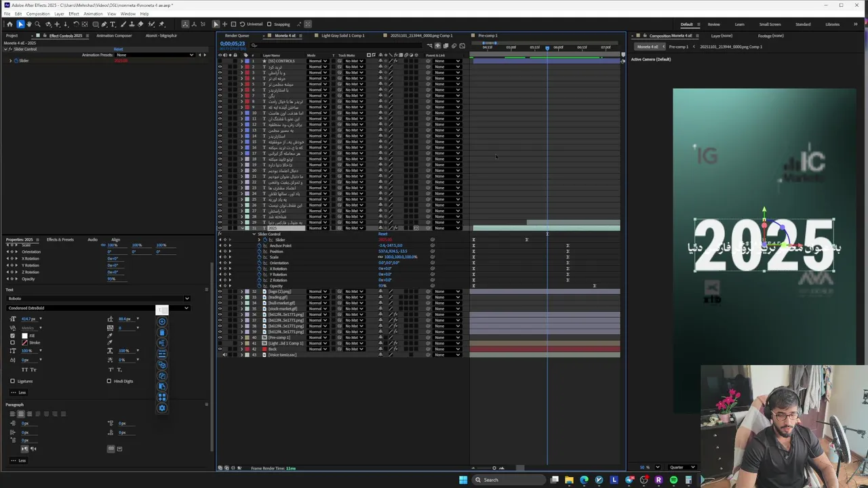The height and width of the screenshot is (488, 868).
Task: Click gear icon in floating plugin toolbar
Action: pyautogui.click(x=162, y=408)
